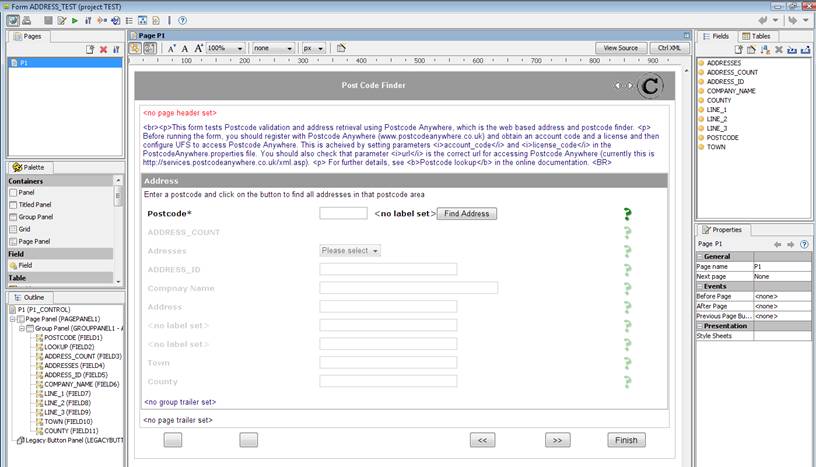Select POSTCODE (FIELD1) in the Outline tree

(74, 338)
